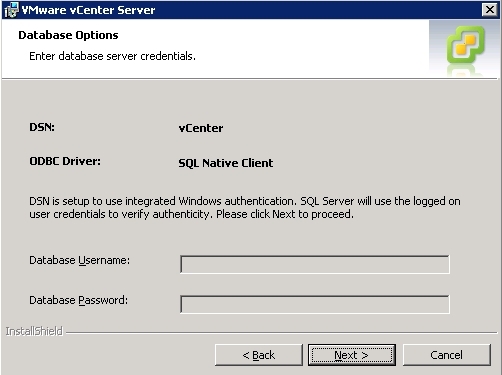Select the 'SQL Native Client' driver text
Image resolution: width=502 pixels, height=375 pixels.
[x=226, y=163]
